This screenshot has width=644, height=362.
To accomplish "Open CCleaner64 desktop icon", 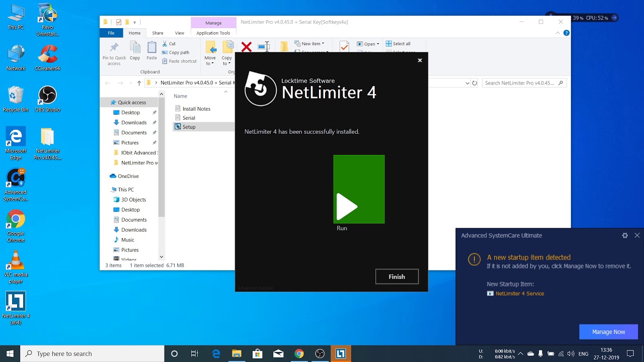I will 47,58.
